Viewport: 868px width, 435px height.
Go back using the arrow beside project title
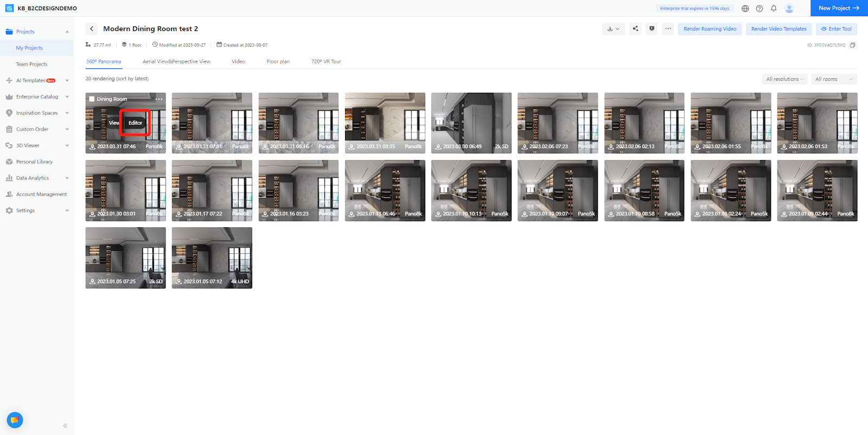coord(92,29)
